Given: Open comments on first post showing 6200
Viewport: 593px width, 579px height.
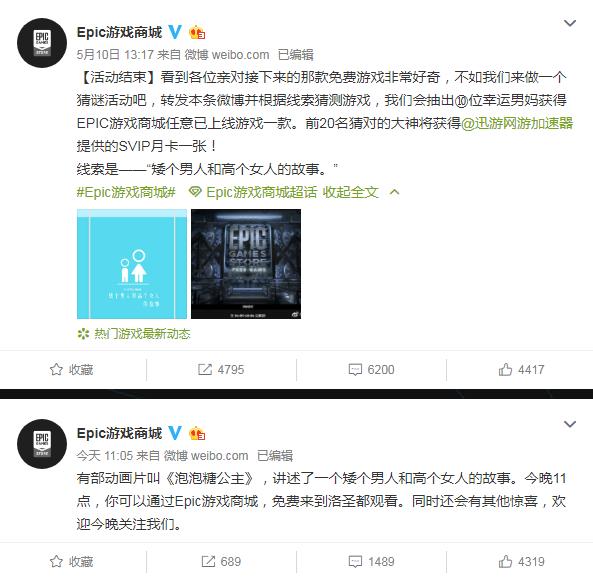Looking at the screenshot, I should pyautogui.click(x=371, y=369).
